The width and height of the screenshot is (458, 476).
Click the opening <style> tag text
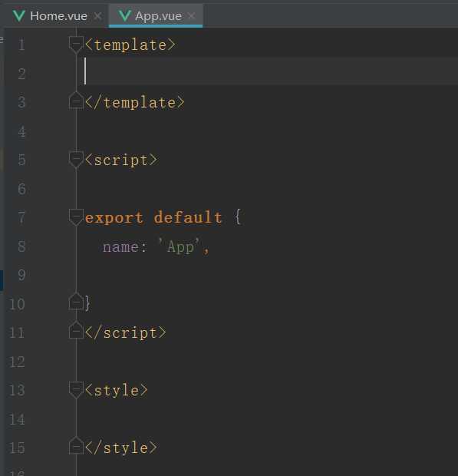117,390
